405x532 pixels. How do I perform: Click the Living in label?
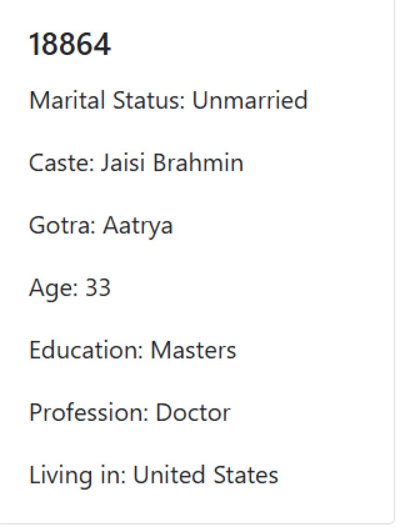[77, 475]
